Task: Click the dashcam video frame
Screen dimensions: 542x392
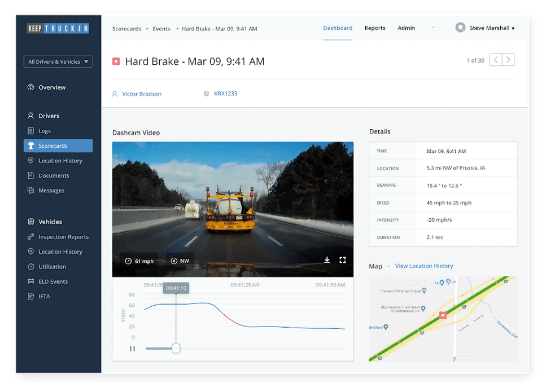Action: point(233,209)
